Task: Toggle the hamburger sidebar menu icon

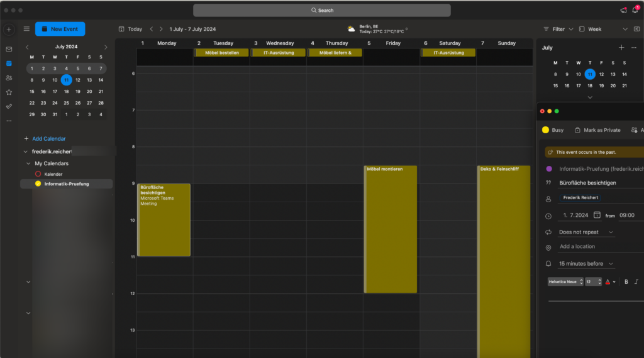Action: point(26,29)
